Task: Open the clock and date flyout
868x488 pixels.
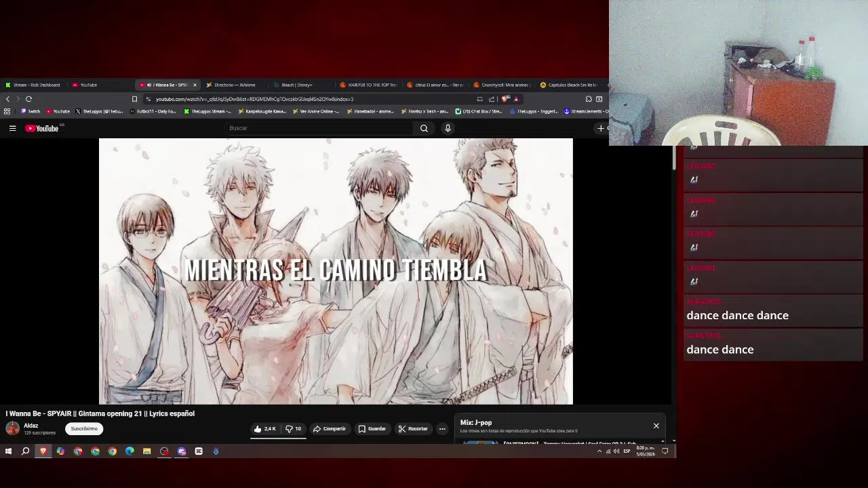Action: (646, 451)
